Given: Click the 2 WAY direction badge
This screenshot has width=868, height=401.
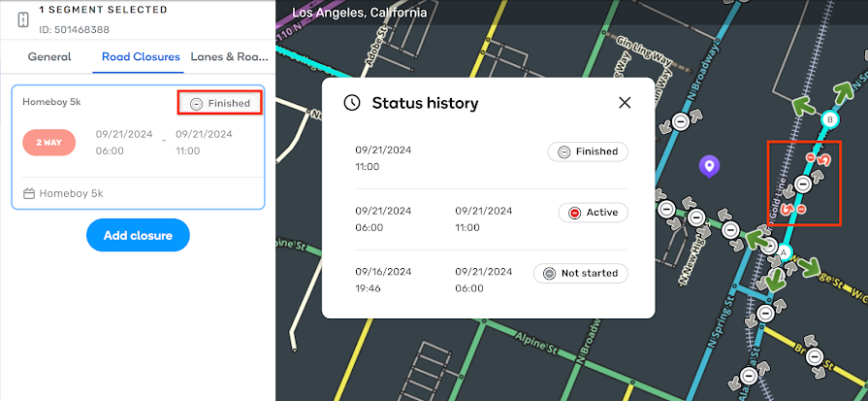Looking at the screenshot, I should coord(49,142).
